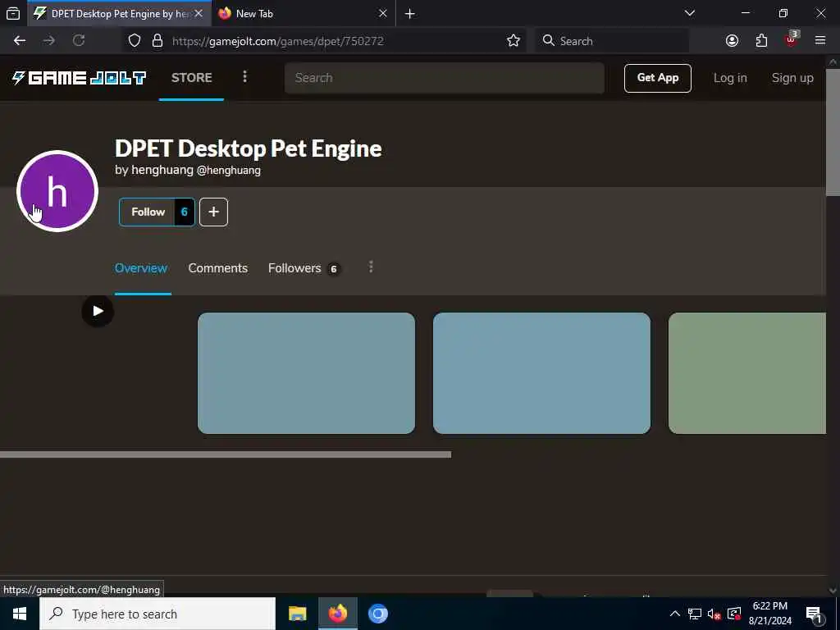Viewport: 840px width, 630px height.
Task: Open the Extensions puzzle icon
Action: pos(761,41)
